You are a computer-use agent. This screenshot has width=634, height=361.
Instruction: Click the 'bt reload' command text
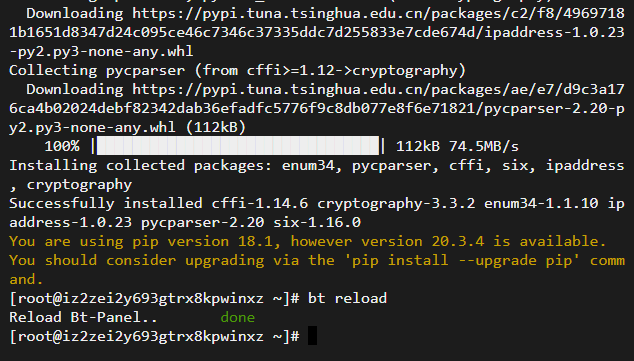coord(347,298)
